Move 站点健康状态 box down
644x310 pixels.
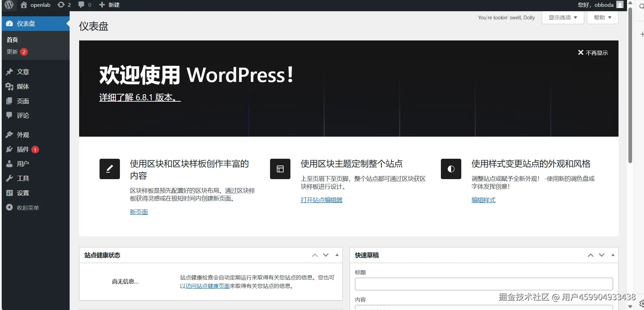click(326, 255)
